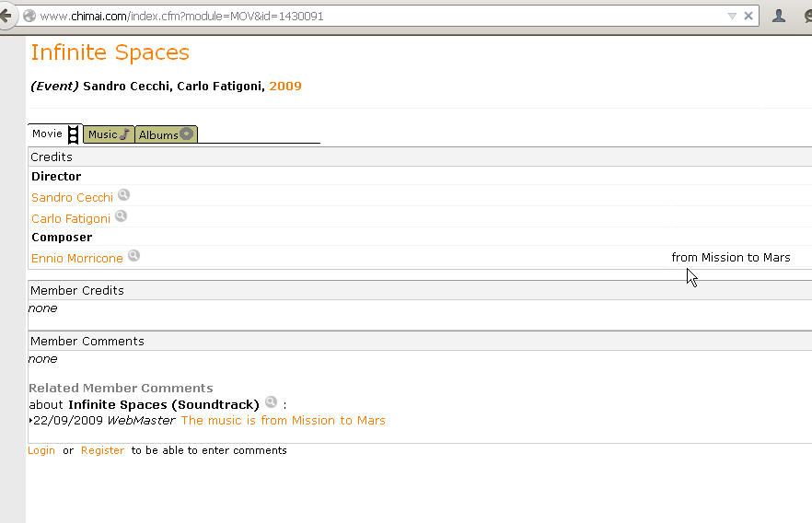Screen dimensions: 812x523
Task: Click the Register link
Action: (x=102, y=450)
